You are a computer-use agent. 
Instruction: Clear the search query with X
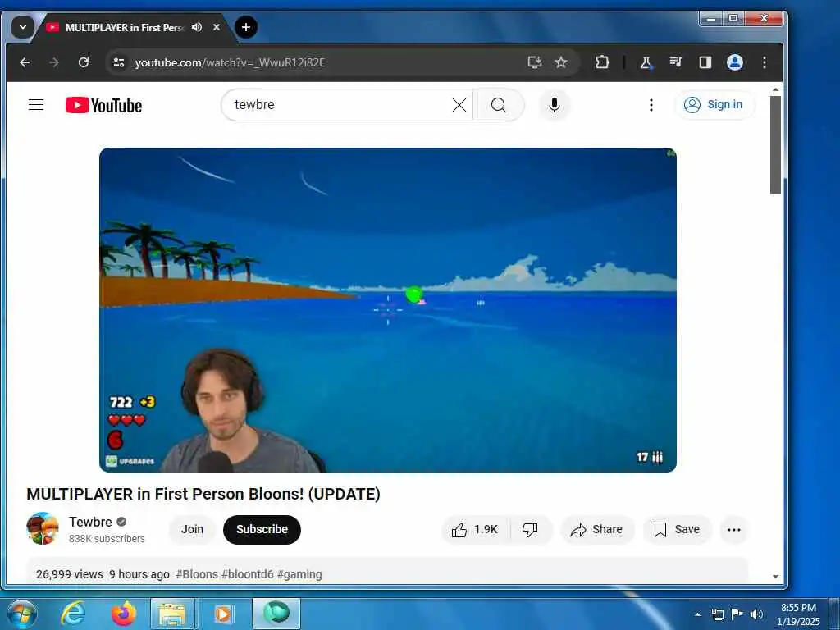(459, 105)
